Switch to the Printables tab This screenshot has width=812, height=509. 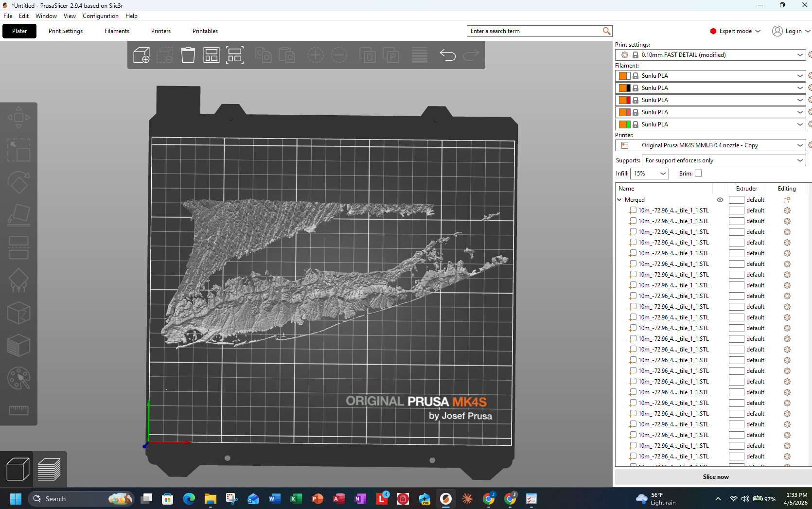[205, 31]
